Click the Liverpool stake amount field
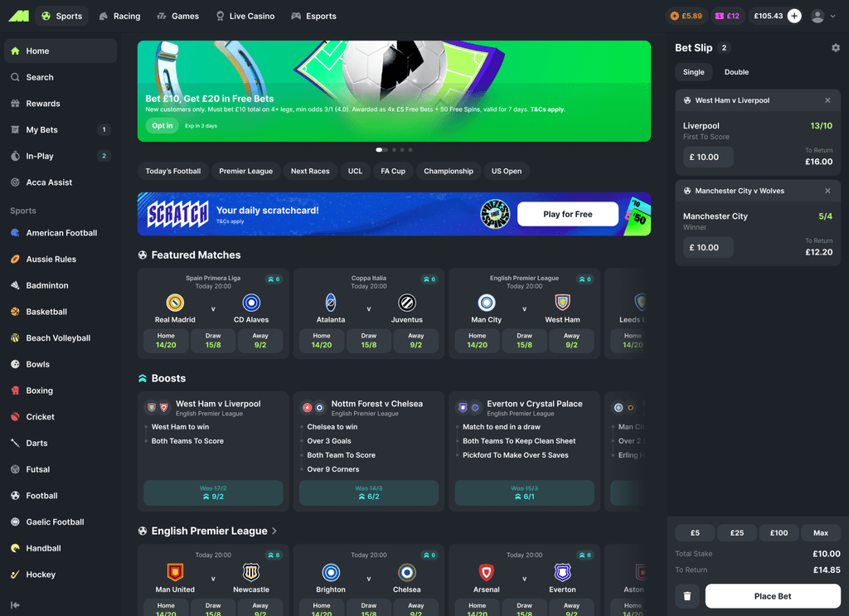 pyautogui.click(x=708, y=157)
